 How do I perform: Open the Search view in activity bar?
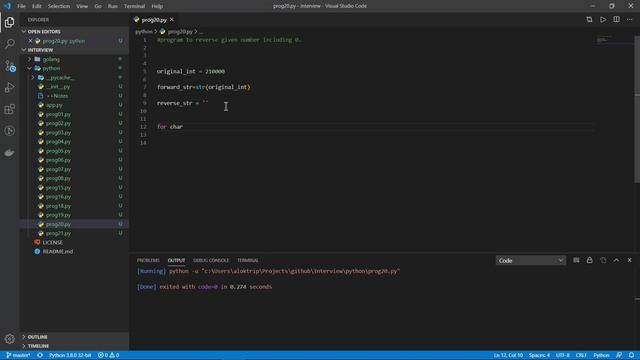coord(10,44)
